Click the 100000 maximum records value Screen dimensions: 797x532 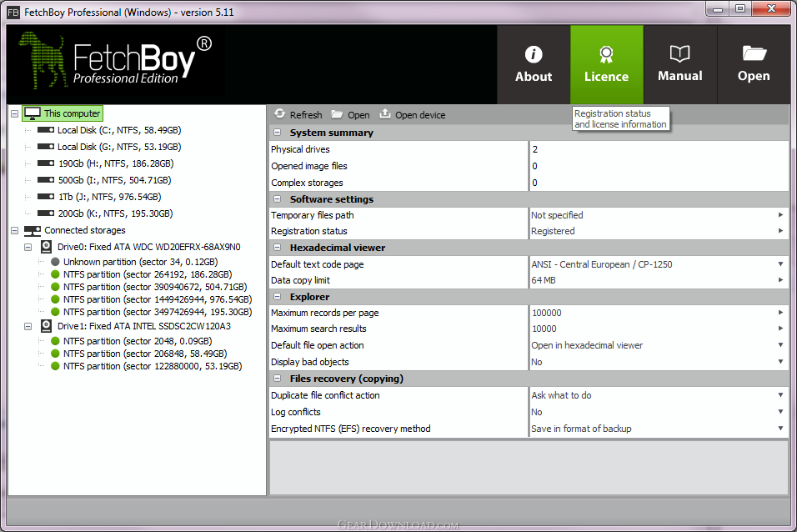[x=546, y=313]
